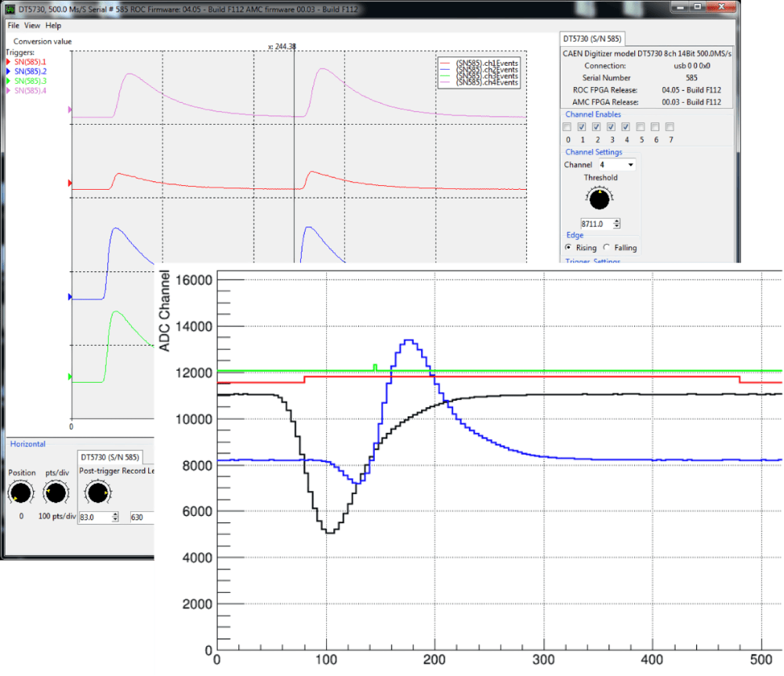Click the Threshold knob

(600, 199)
